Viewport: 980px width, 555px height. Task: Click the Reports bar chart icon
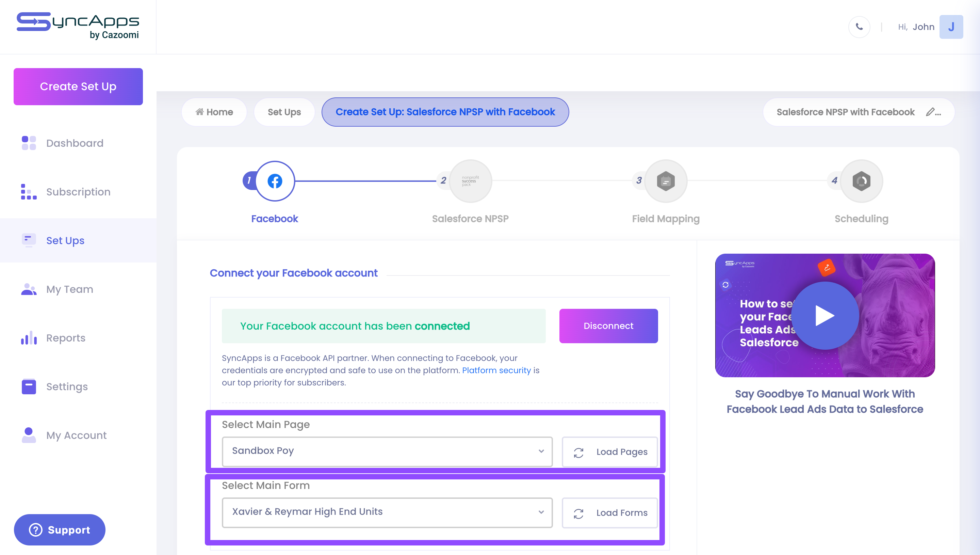(29, 338)
